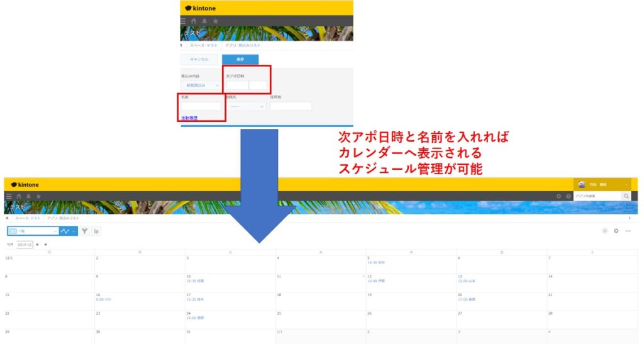Open アプリ breadcrumb link in the edit form window
Image resolution: width=644 pixels, height=344 pixels.
pos(243,45)
